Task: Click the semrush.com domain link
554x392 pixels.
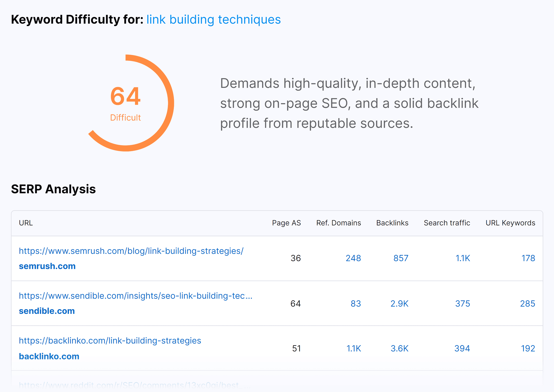Action: (47, 266)
